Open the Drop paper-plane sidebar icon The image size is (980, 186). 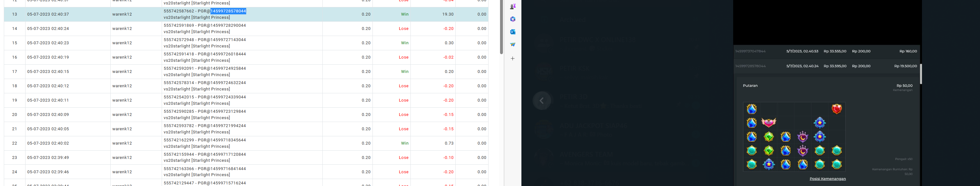[513, 44]
